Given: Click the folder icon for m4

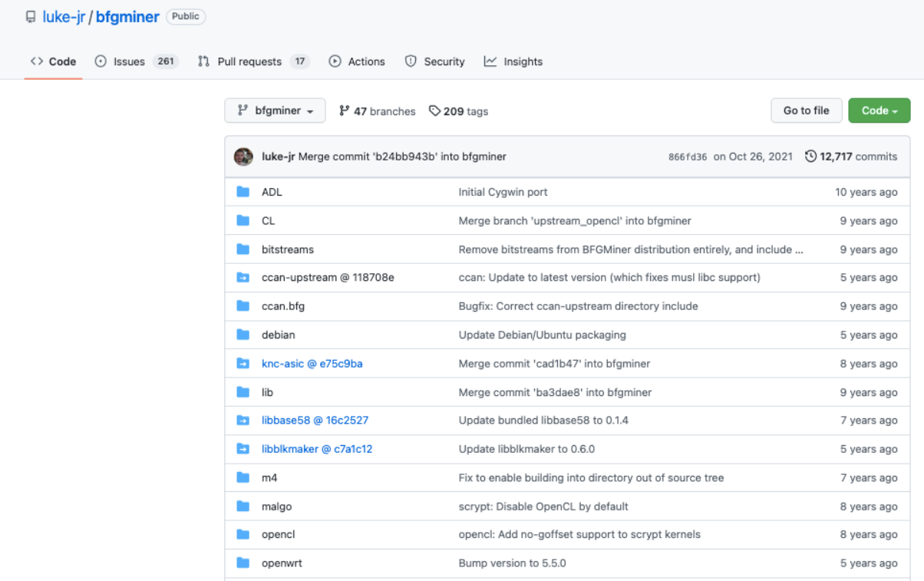Looking at the screenshot, I should point(243,477).
